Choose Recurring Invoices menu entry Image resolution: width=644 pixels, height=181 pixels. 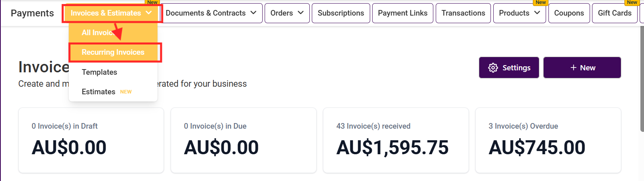113,52
